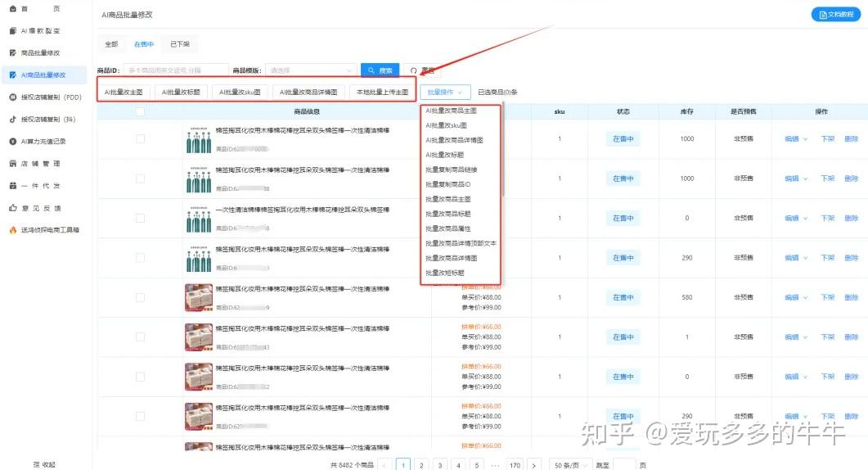Check the second product row checkbox

pyautogui.click(x=140, y=179)
